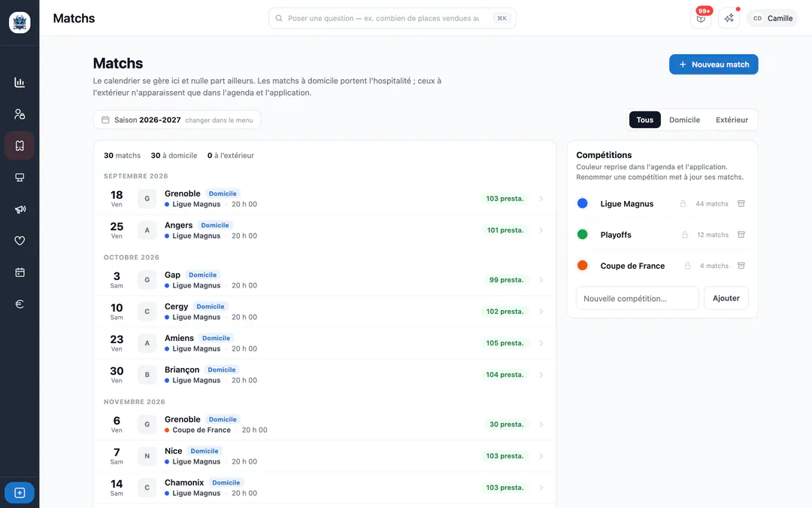The width and height of the screenshot is (812, 508).
Task: Click the lock icon for Playoffs
Action: [x=685, y=235]
